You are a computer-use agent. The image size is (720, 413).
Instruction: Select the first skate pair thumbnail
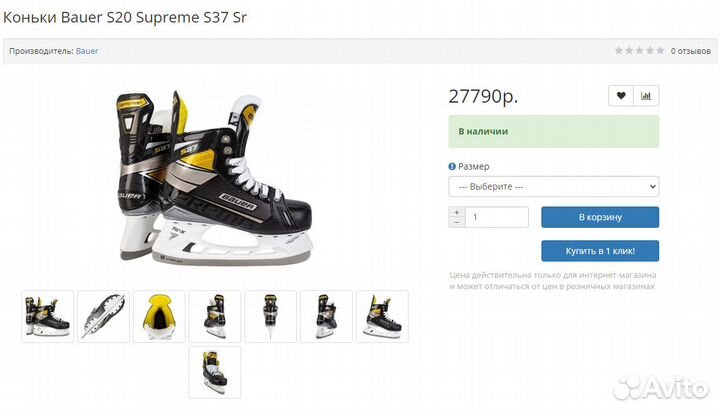click(x=48, y=316)
